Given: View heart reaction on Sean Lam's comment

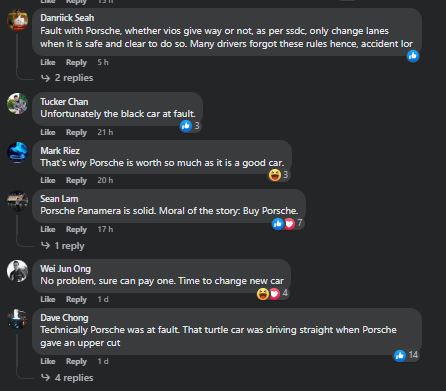Looking at the screenshot, I should 289,224.
